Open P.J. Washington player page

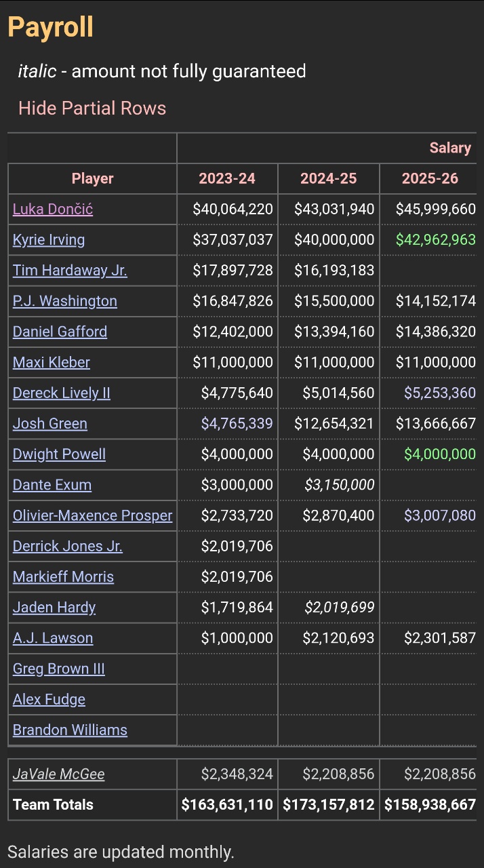tap(65, 300)
